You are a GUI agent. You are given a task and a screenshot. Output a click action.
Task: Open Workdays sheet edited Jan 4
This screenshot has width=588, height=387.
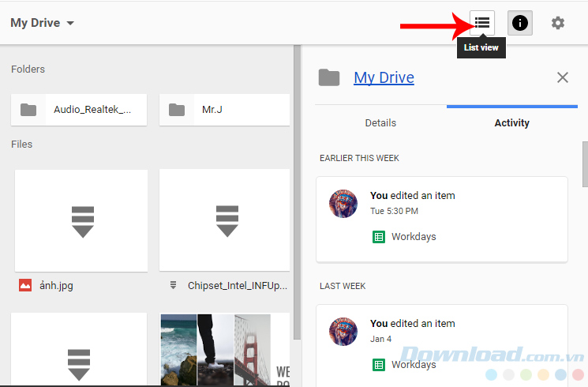[414, 364]
